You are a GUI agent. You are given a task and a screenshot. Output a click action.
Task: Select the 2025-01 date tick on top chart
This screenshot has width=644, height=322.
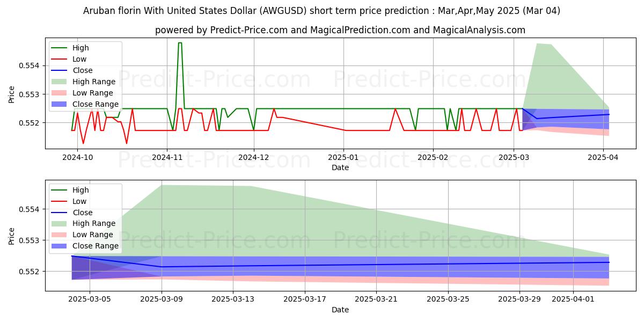click(x=343, y=157)
